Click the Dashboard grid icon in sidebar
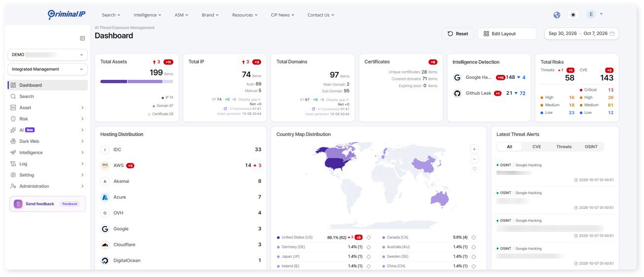 (x=13, y=85)
